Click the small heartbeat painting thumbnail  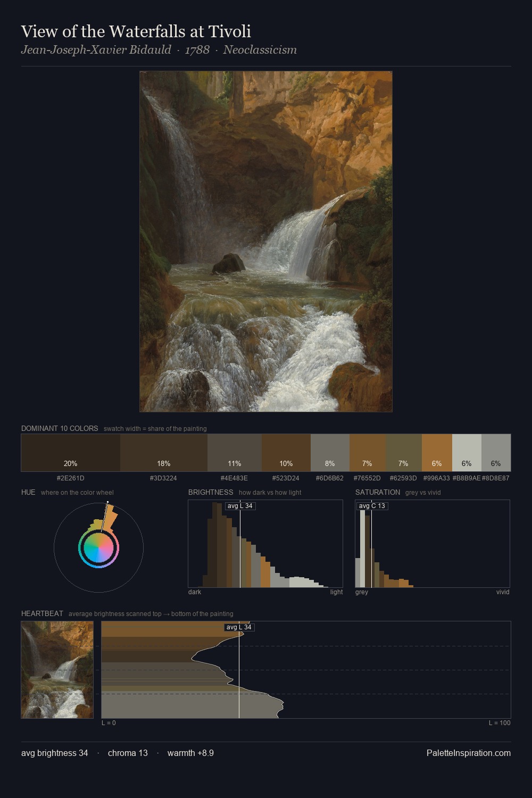[x=57, y=670]
